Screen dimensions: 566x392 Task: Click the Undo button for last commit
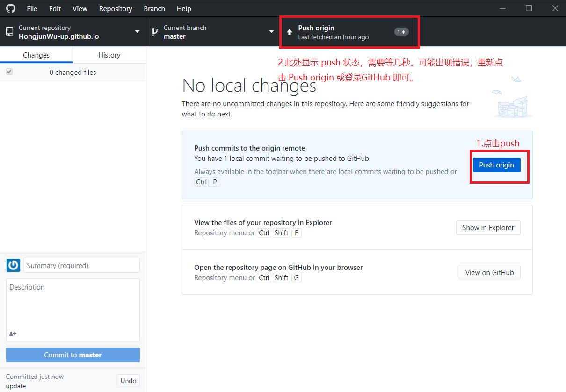128,381
